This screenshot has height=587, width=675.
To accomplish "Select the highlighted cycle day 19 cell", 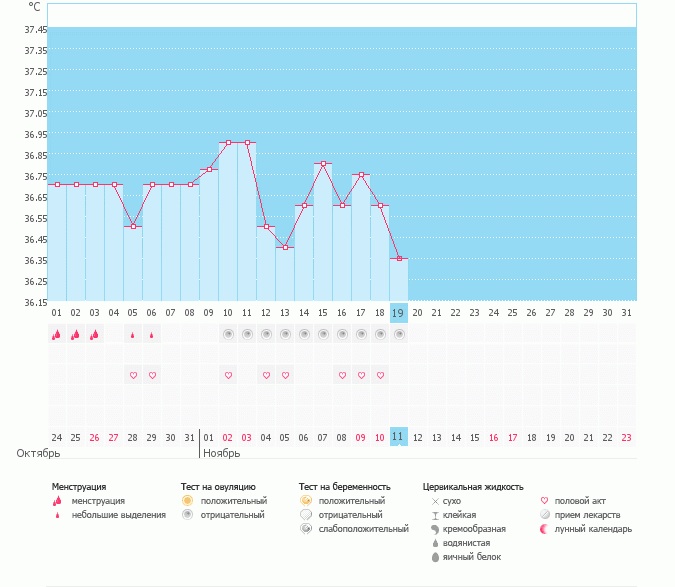I will [399, 312].
